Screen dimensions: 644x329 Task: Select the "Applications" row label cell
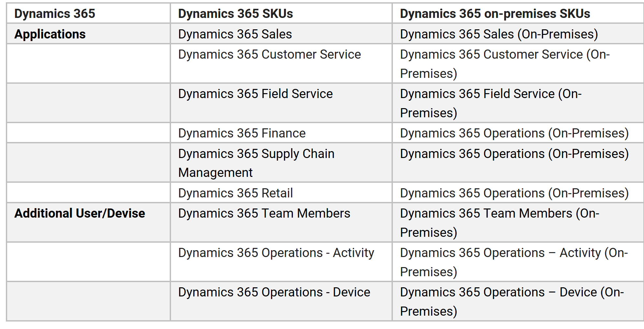pyautogui.click(x=50, y=34)
